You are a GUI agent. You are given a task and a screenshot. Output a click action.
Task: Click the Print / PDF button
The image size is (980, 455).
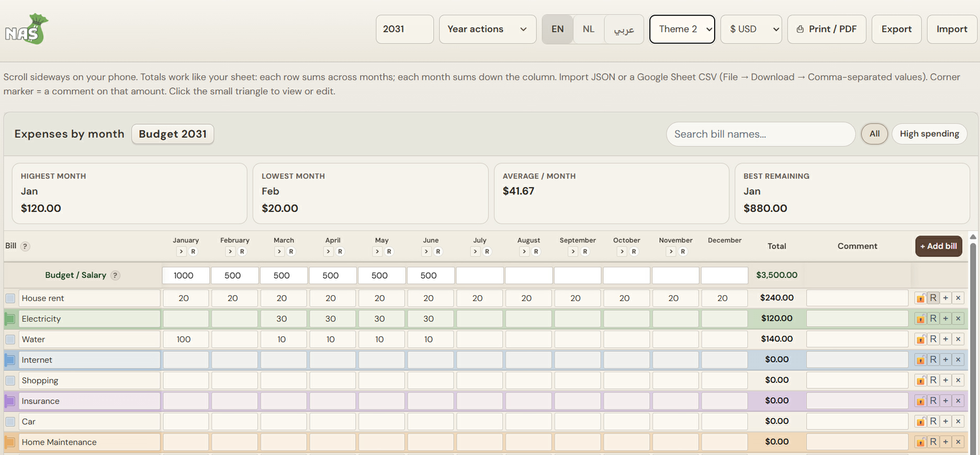coord(827,29)
